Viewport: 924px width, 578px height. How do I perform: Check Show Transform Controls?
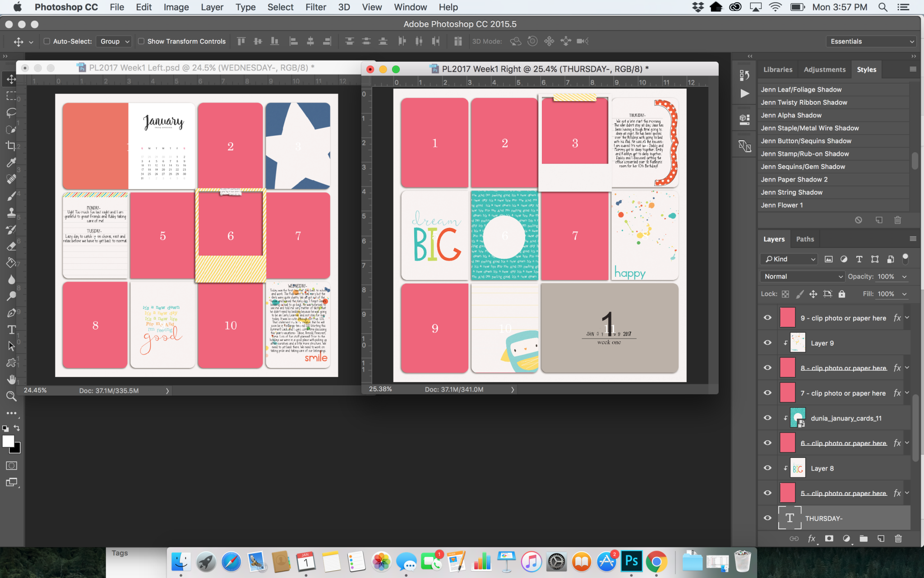[141, 41]
